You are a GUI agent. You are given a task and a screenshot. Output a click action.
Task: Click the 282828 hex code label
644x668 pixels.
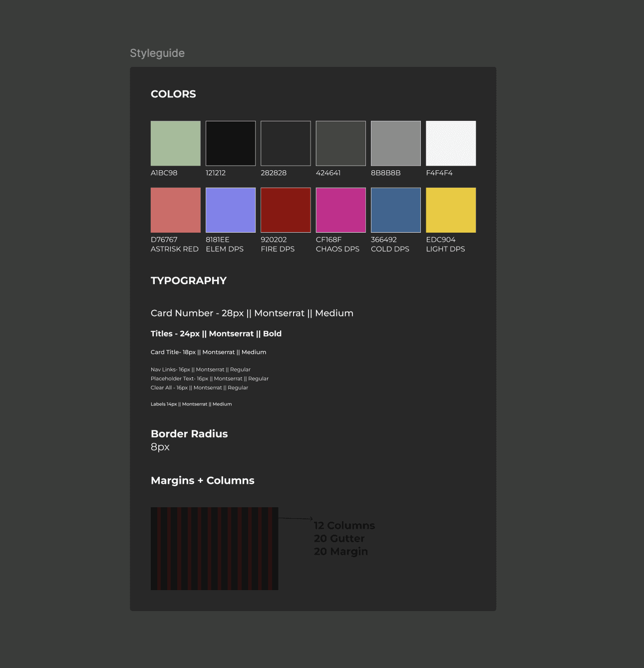(x=274, y=173)
